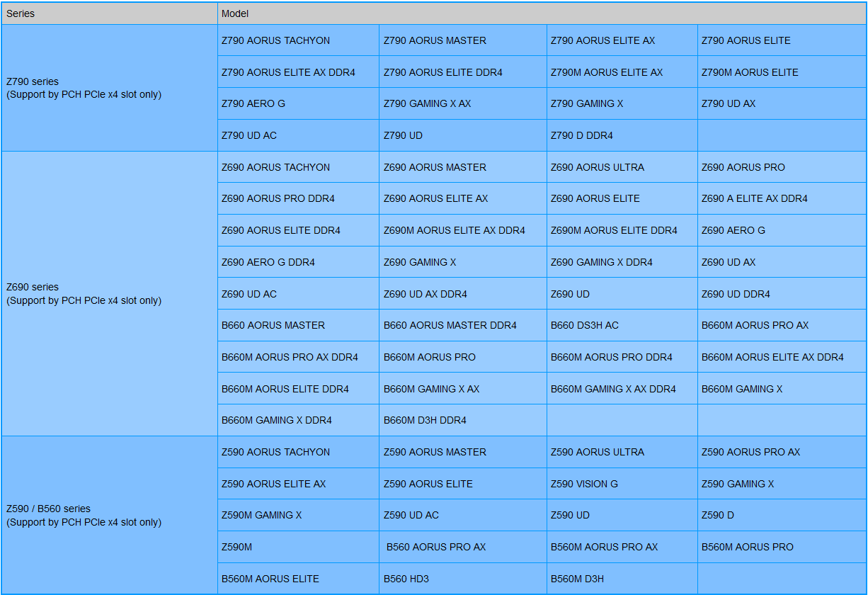Screen dimensions: 868x595
Task: Click the Z690 UD DDR4 cell
Action: tap(782, 294)
